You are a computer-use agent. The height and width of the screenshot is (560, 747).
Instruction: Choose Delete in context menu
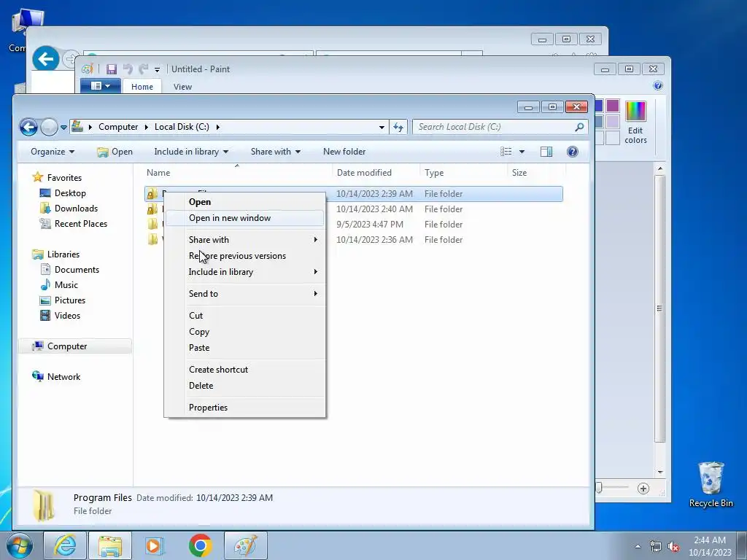pos(245,386)
